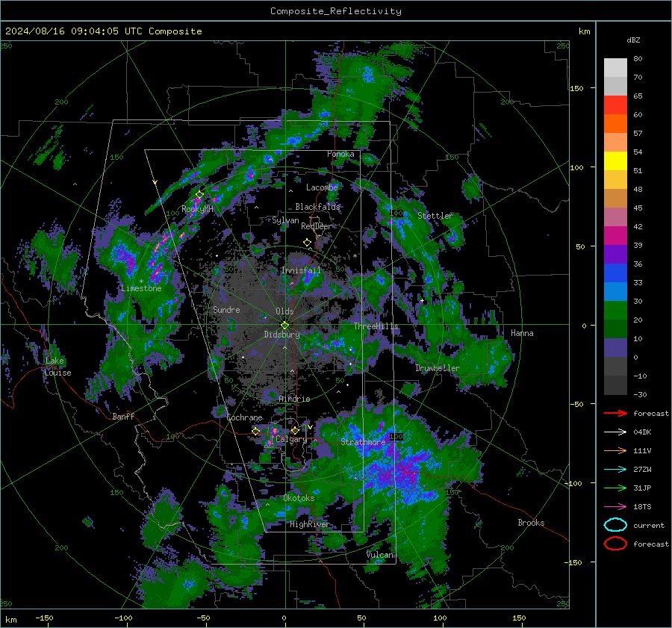Pick the green 20-30 dBZ swatch

615,311
